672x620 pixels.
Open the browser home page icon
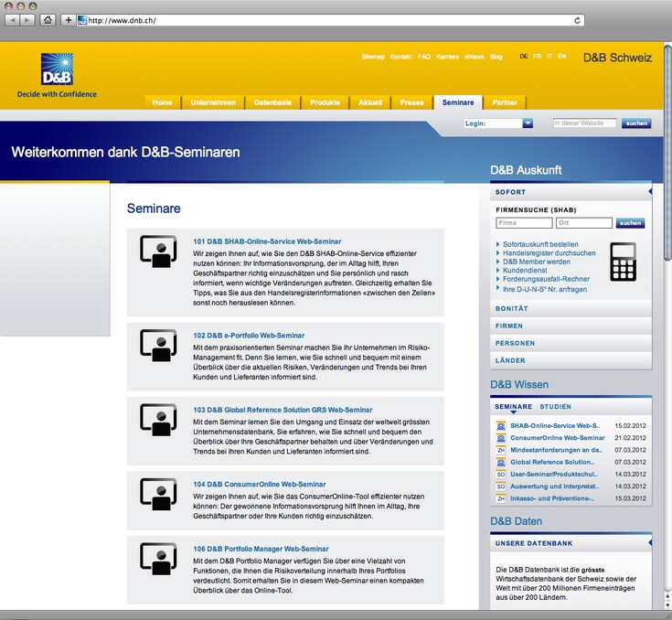tap(48, 20)
